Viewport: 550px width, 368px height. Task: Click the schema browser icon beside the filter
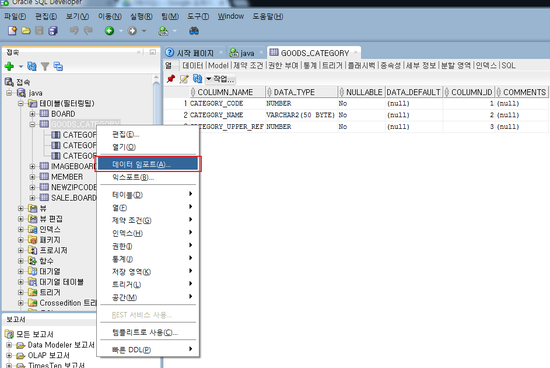coord(58,66)
